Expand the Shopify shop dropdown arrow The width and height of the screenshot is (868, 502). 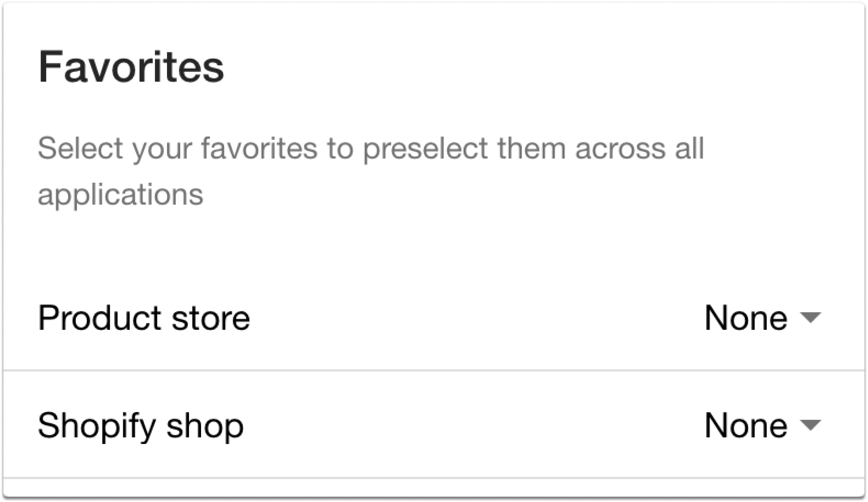[811, 425]
